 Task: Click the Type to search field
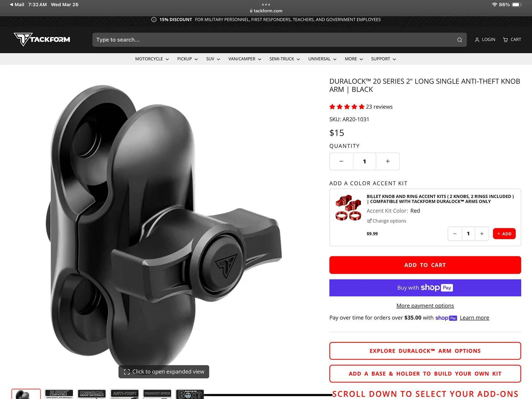(279, 40)
